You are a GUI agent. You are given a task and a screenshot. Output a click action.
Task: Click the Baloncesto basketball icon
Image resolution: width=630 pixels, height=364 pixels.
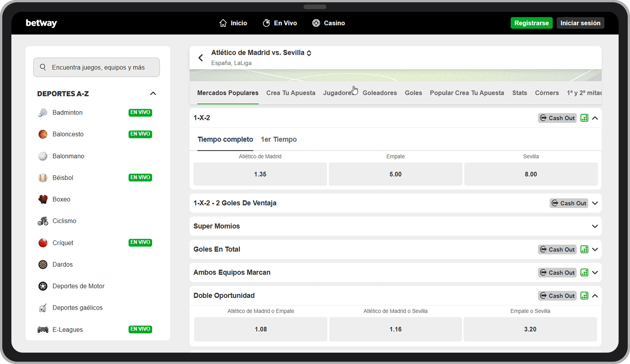43,134
